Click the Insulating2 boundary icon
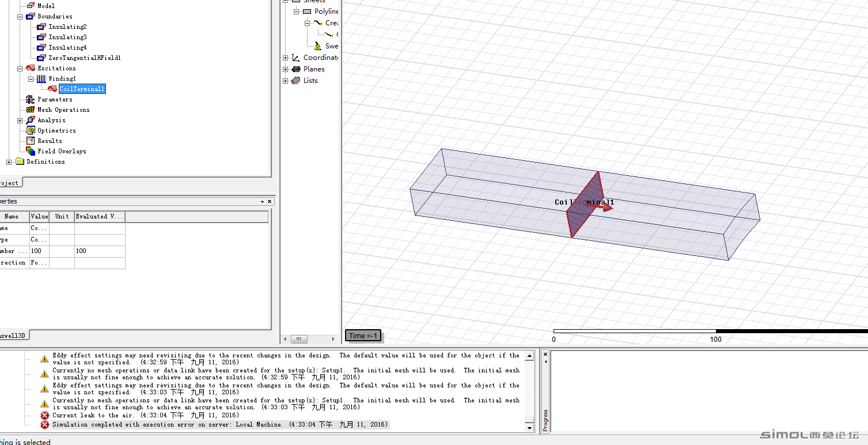The width and height of the screenshot is (868, 445). tap(41, 27)
